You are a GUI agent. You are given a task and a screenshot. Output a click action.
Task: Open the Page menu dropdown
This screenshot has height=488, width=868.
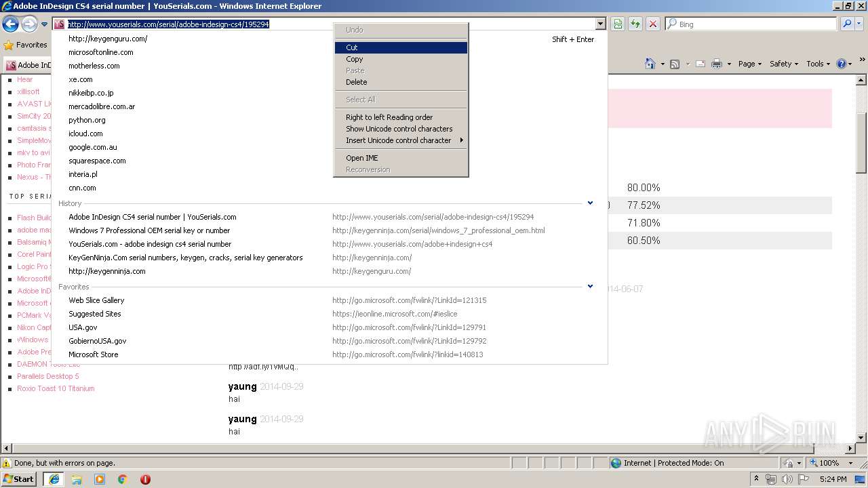click(x=751, y=64)
